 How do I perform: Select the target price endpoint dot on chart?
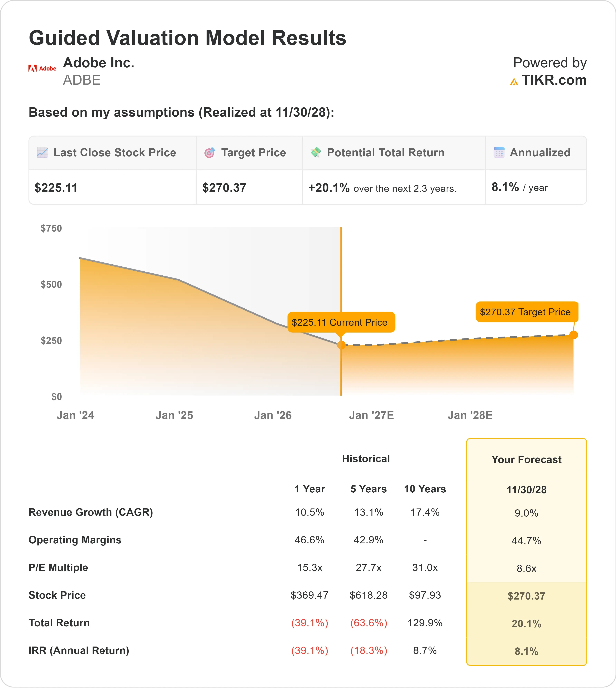[x=573, y=335]
